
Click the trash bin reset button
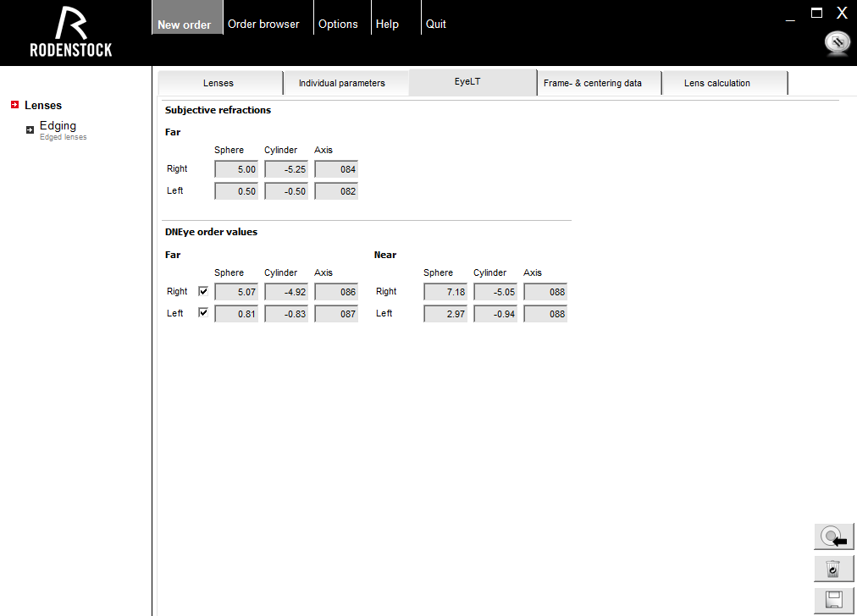(x=834, y=569)
